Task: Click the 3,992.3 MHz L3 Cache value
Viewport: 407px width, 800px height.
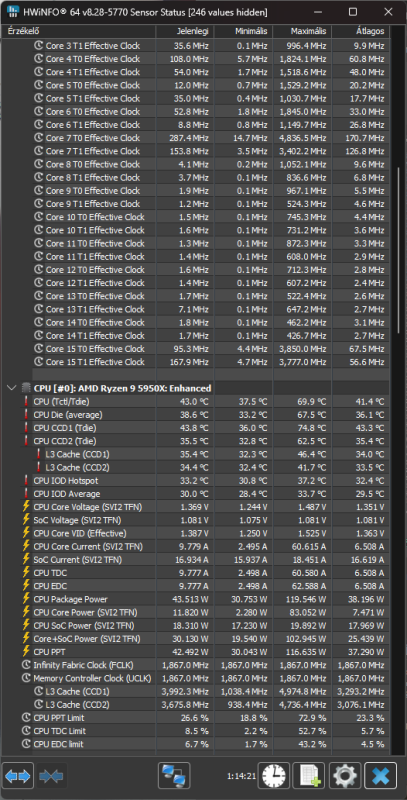Action: [x=185, y=691]
